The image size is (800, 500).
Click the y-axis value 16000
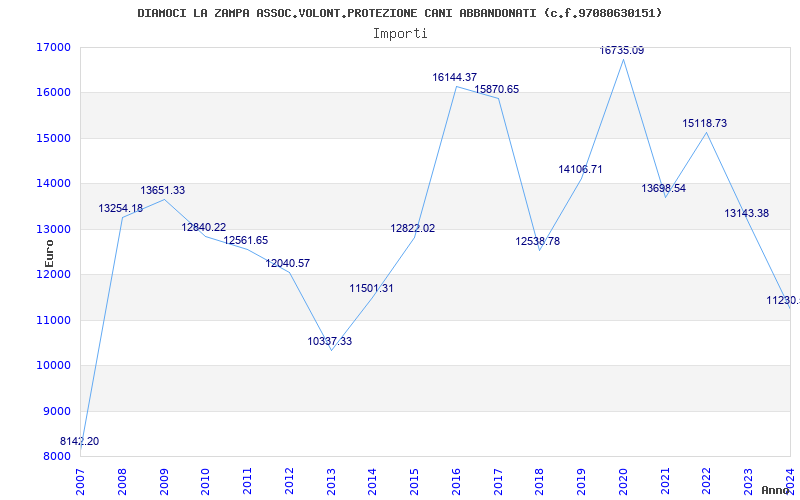[53, 93]
